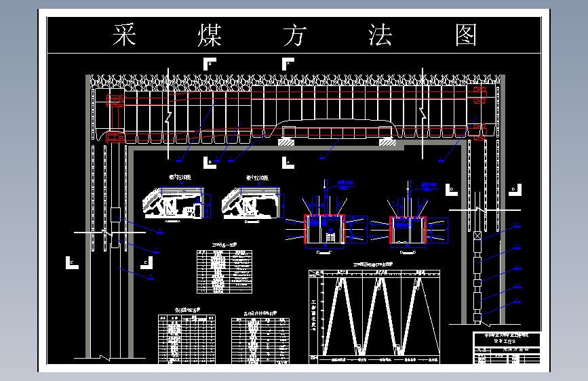The height and width of the screenshot is (381, 588).
Task: Select the A-A support section view with small equipment box
Action: tap(176, 203)
